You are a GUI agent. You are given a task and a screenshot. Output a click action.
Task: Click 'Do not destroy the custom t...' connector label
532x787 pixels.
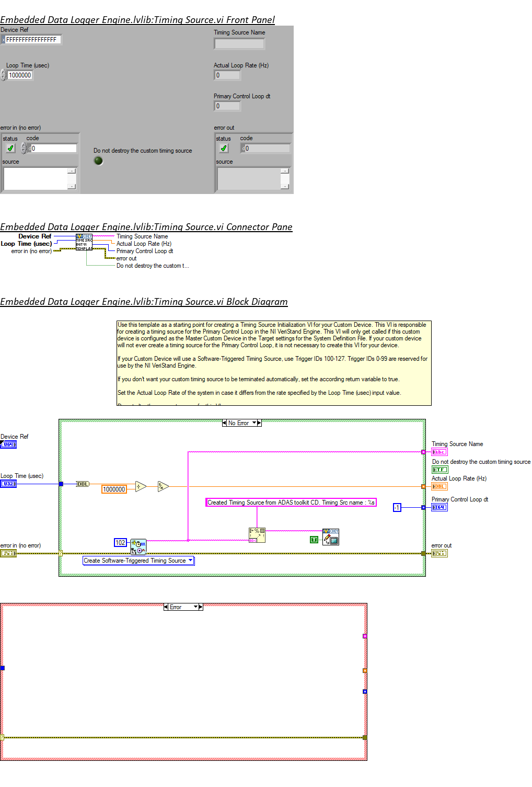point(153,266)
